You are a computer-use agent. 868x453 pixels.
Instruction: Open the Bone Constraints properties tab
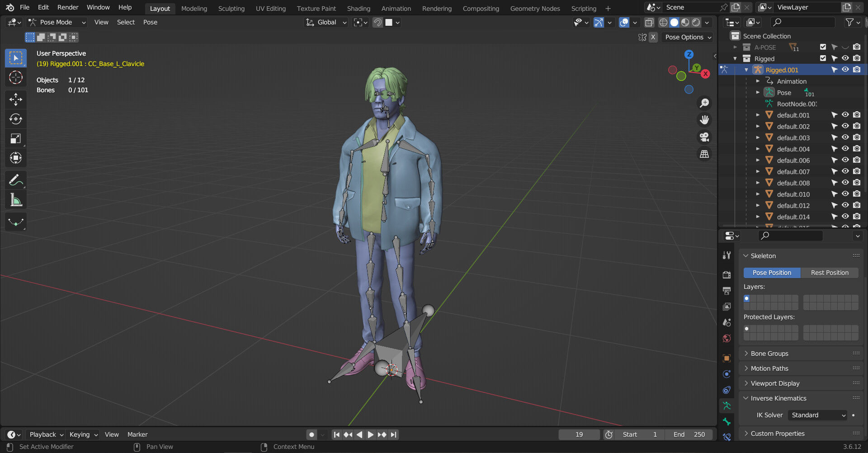coord(726,437)
